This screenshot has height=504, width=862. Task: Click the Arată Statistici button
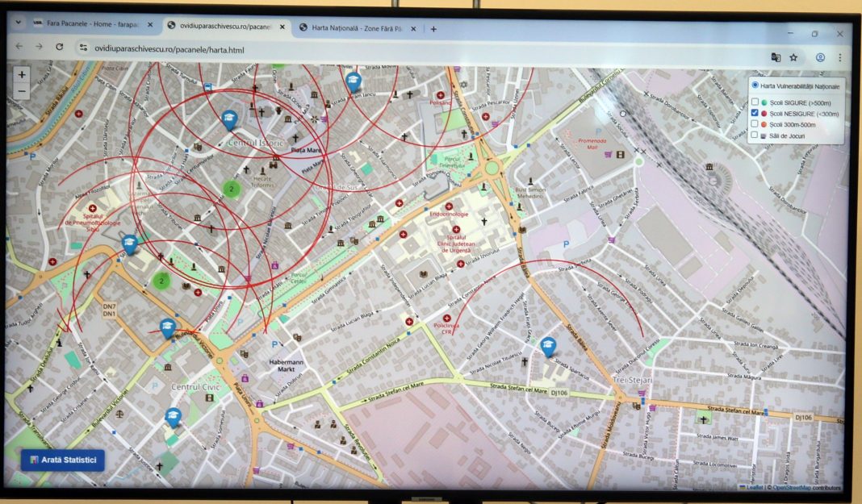tap(63, 460)
